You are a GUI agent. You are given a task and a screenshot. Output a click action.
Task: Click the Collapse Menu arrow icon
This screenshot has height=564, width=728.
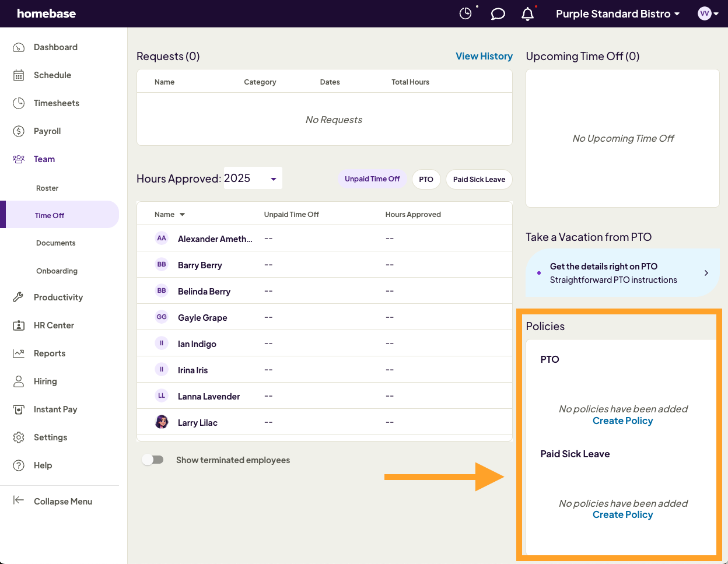coord(19,501)
